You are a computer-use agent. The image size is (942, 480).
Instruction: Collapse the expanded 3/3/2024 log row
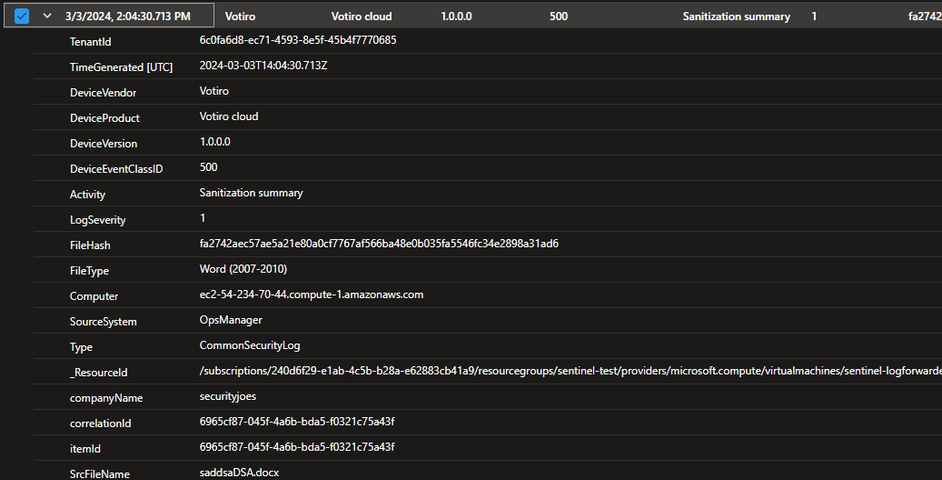[47, 16]
